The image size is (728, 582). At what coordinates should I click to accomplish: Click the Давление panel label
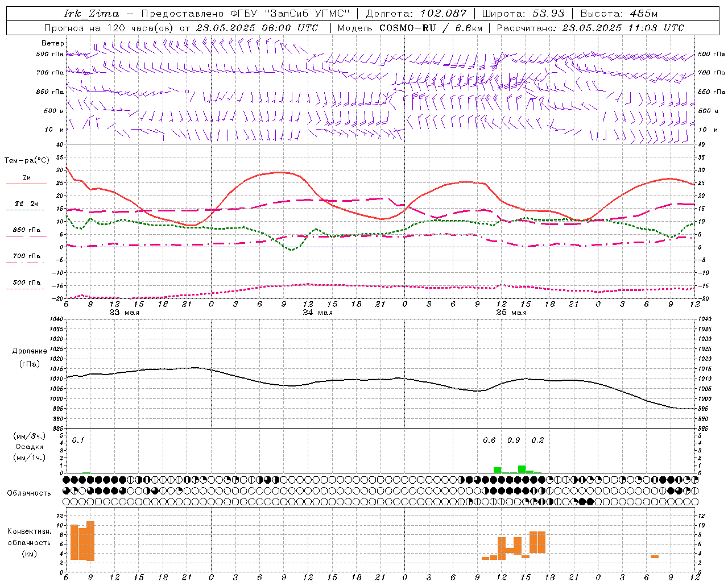[x=30, y=351]
